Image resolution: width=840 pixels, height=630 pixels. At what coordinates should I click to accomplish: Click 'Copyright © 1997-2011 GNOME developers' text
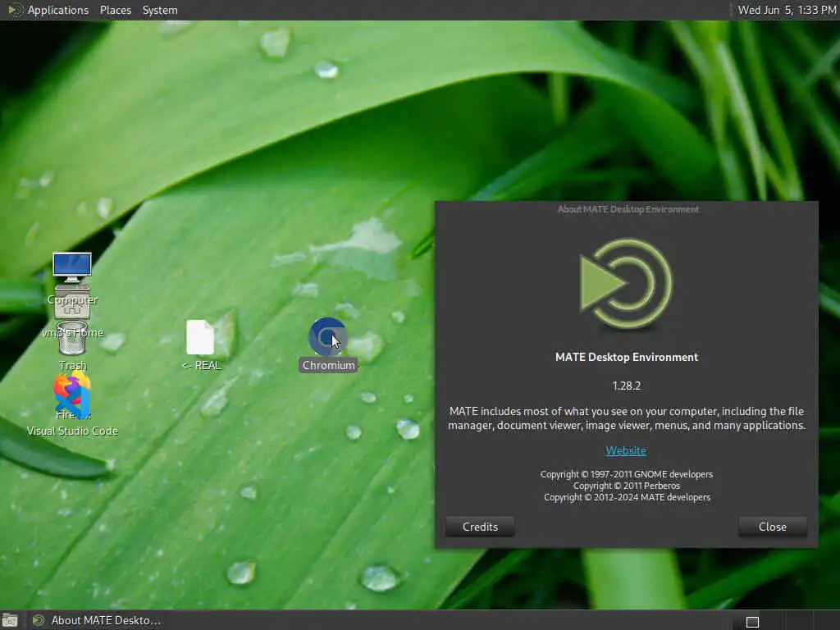click(626, 475)
